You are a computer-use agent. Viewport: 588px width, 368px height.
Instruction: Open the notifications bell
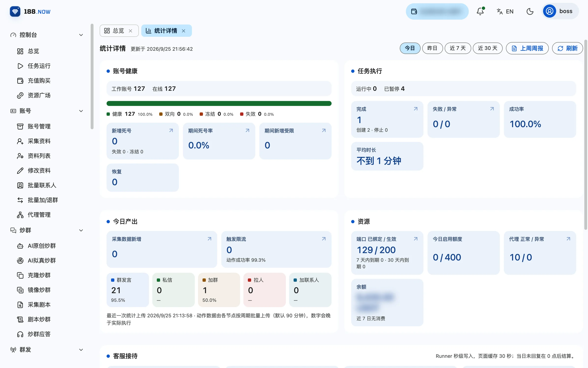(480, 11)
